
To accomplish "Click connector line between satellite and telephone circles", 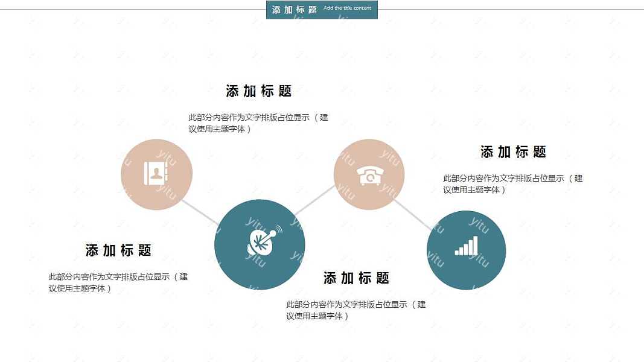I will tap(315, 200).
